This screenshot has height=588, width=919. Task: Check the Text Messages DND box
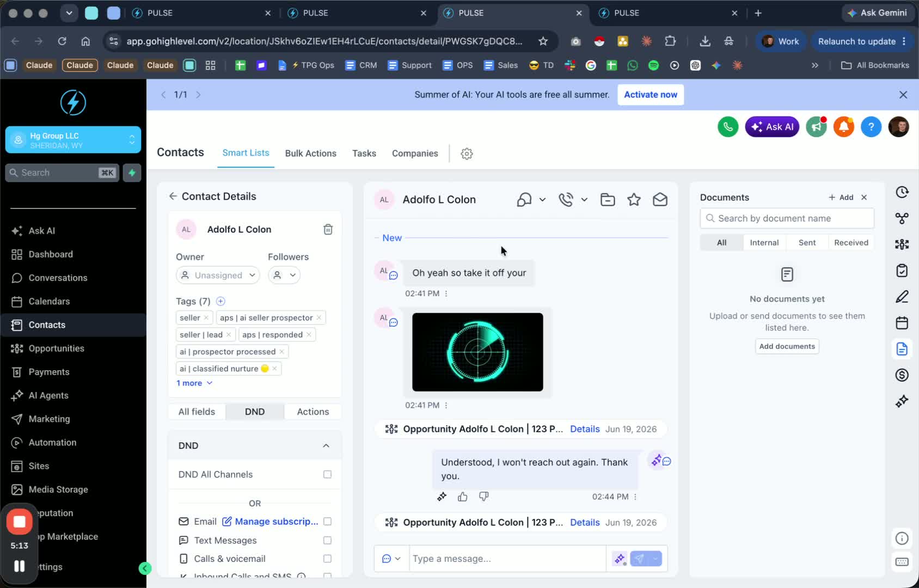[x=327, y=540]
